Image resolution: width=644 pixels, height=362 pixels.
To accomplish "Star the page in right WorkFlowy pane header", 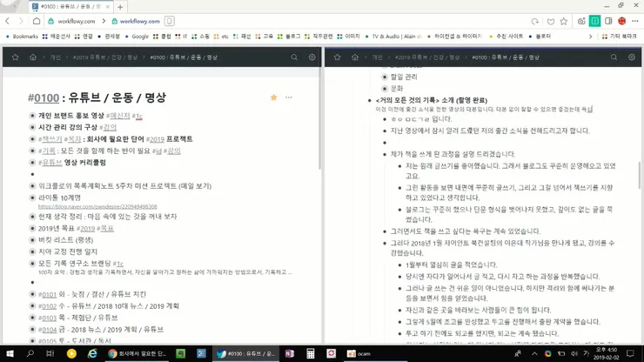I will click(337, 57).
